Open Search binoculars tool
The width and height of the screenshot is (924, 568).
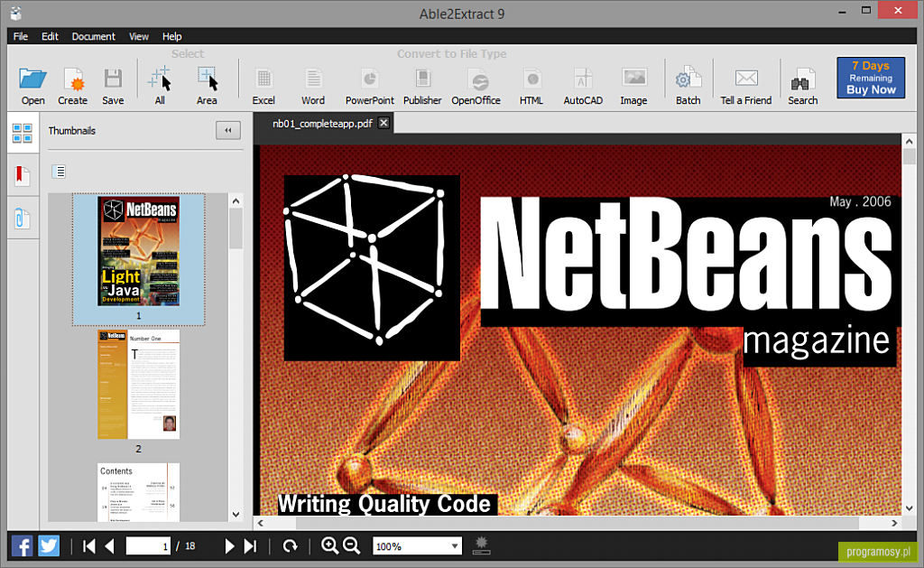click(x=802, y=79)
